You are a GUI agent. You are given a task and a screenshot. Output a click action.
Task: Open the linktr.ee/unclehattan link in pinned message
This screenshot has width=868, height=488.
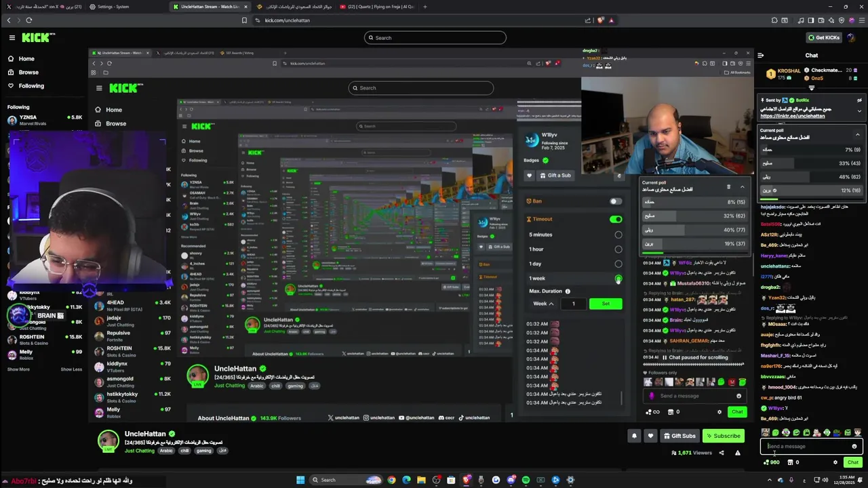pos(793,116)
